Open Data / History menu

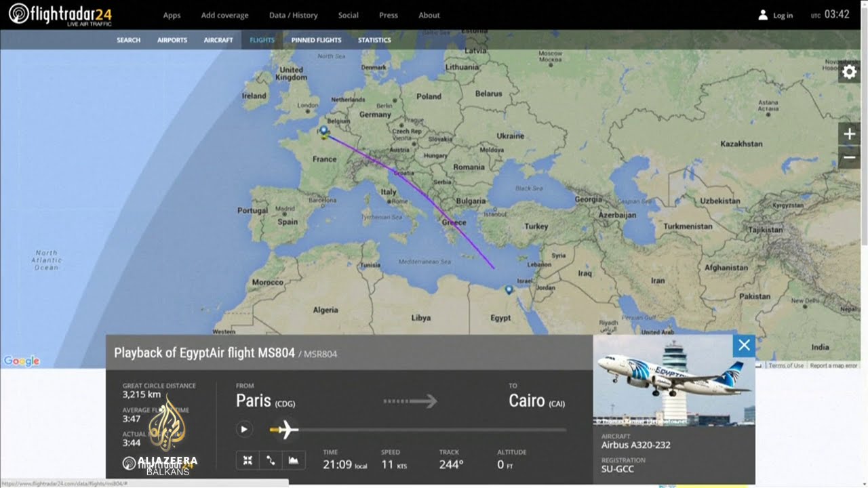tap(294, 15)
